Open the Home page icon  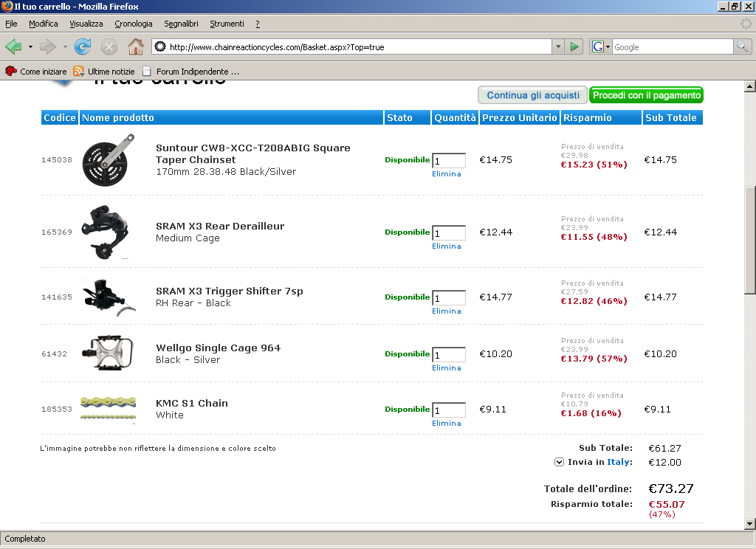coord(136,46)
